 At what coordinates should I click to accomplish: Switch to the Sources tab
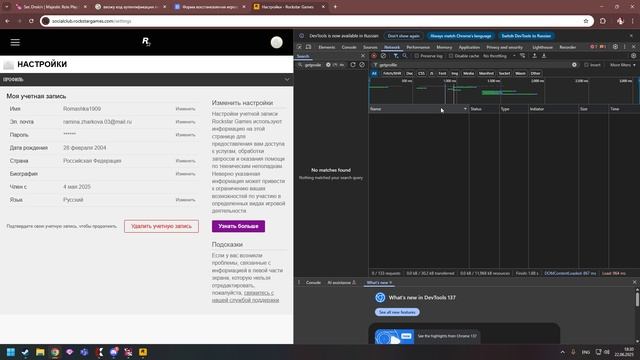370,47
